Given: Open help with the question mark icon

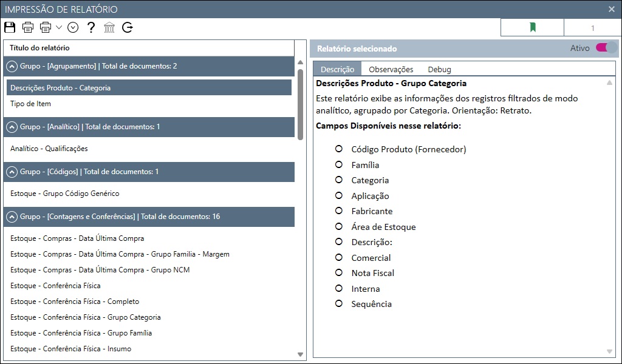Looking at the screenshot, I should [91, 27].
